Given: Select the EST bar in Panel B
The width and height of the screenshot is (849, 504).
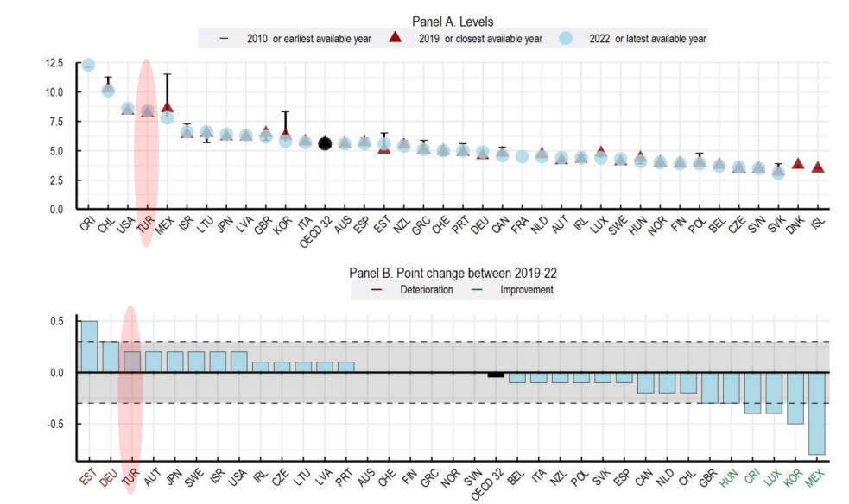Looking at the screenshot, I should click(x=89, y=347).
